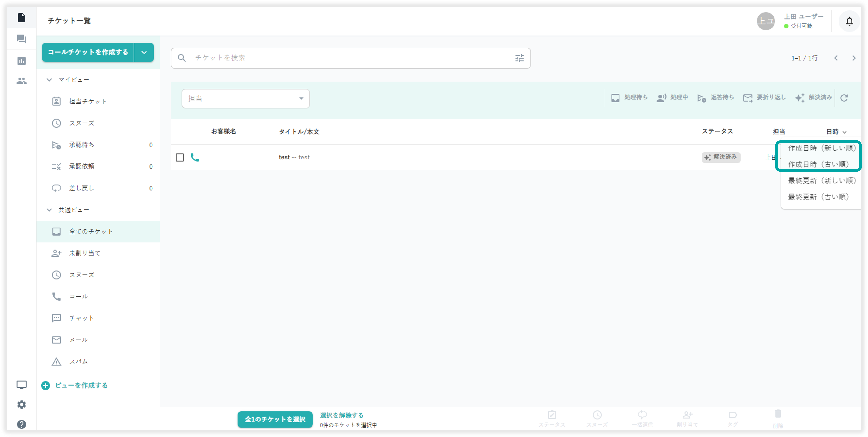
Task: Open the chat conversations sidebar icon
Action: click(22, 39)
